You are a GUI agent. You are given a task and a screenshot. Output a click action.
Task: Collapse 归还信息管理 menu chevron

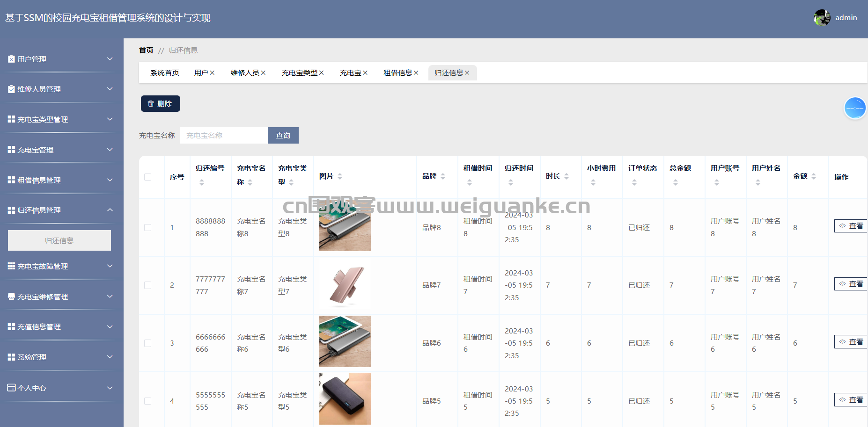point(110,210)
